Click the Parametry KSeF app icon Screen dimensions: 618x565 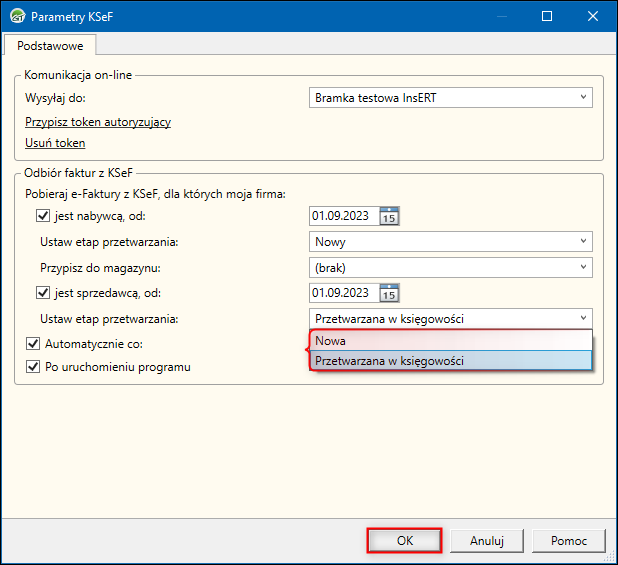coord(17,17)
